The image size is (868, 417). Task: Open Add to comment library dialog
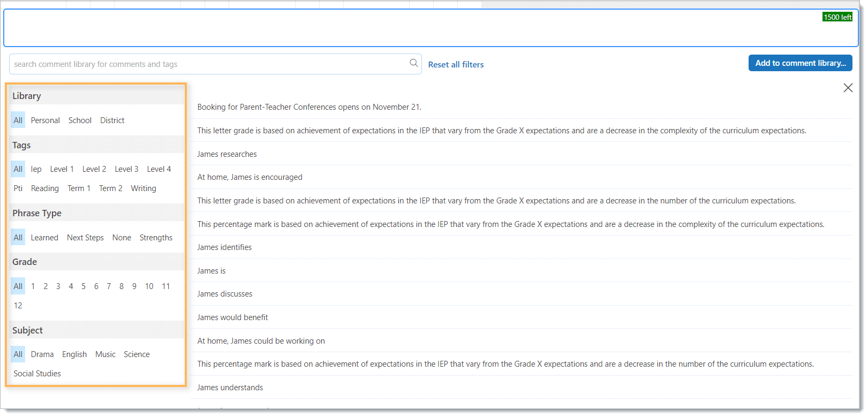800,63
